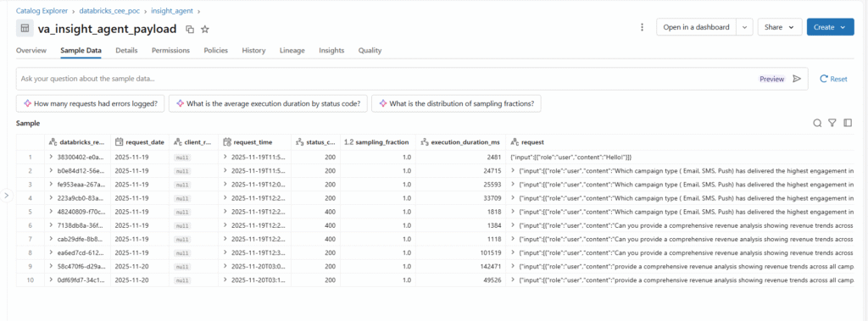This screenshot has width=868, height=321.
Task: Star va_insight_agent_payload as favorite
Action: pos(205,30)
